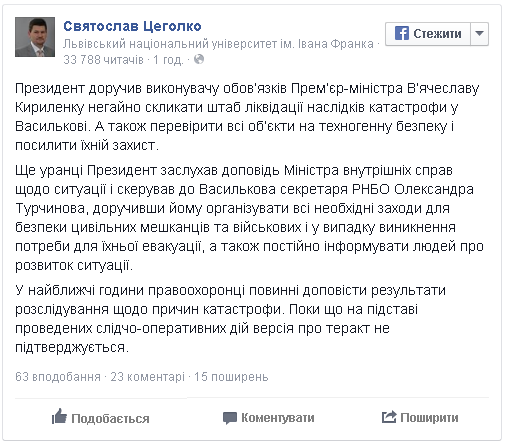Image resolution: width=506 pixels, height=445 pixels.
Task: Open the 1 год. post timestamp
Action: [x=168, y=60]
